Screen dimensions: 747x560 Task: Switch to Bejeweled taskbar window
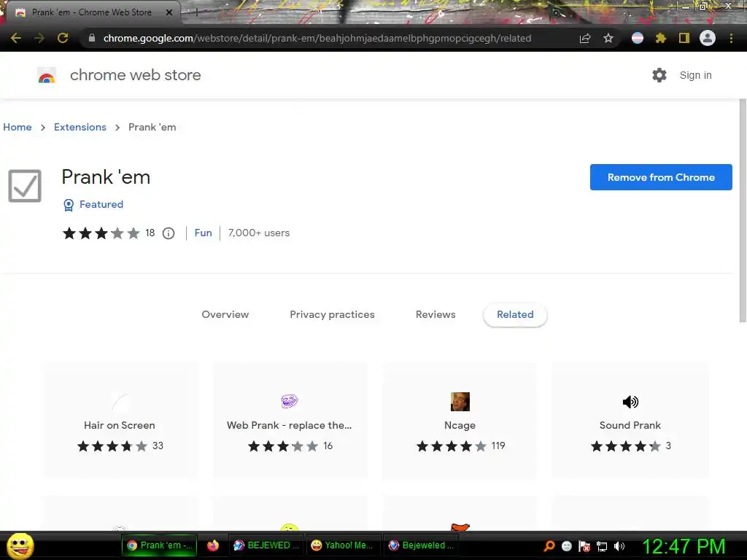[421, 545]
